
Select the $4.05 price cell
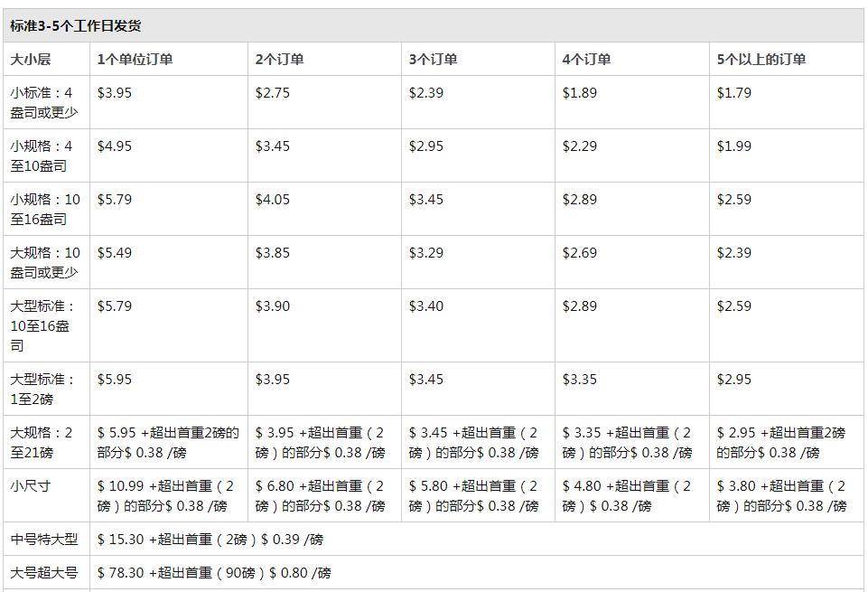[x=273, y=200]
